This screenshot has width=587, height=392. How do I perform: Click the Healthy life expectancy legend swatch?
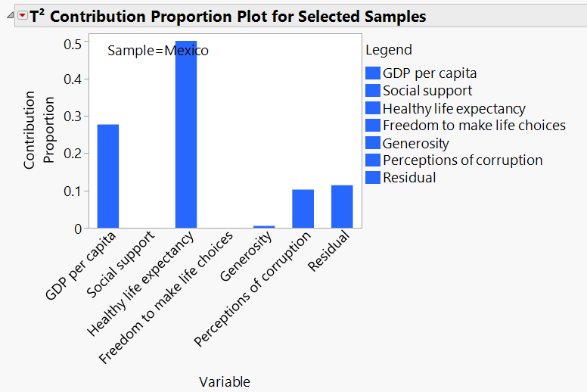372,108
